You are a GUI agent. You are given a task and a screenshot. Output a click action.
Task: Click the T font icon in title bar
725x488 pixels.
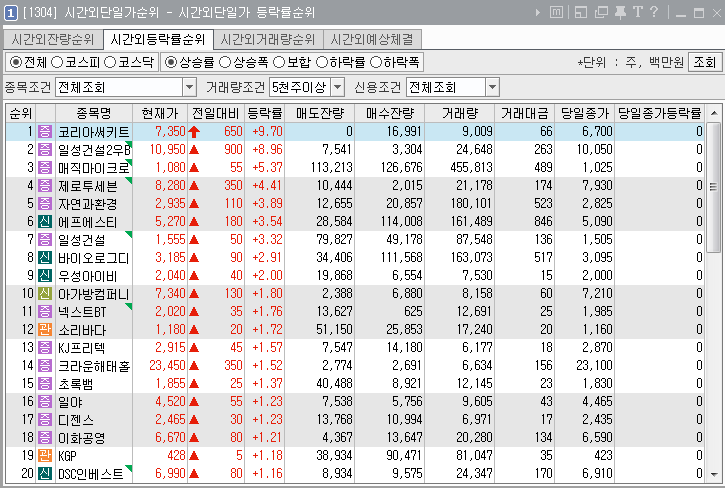click(638, 12)
